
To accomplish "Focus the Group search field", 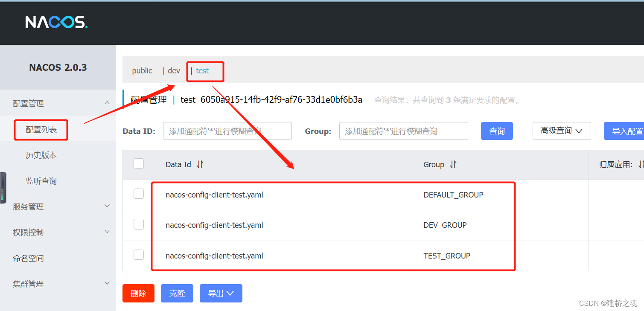I will click(x=404, y=131).
